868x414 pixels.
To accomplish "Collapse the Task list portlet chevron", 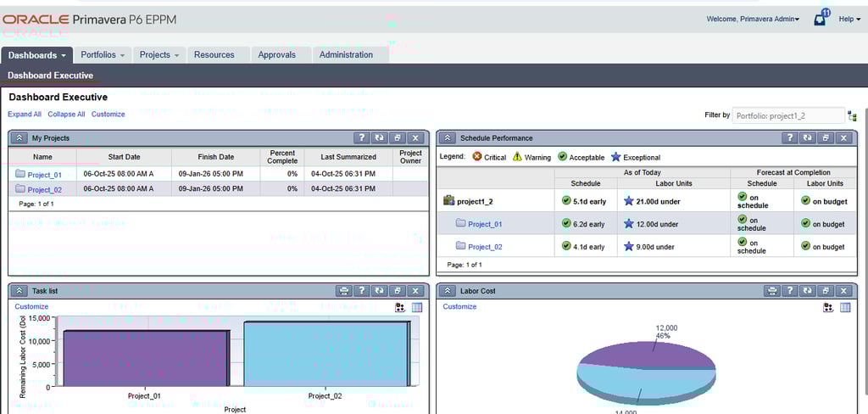I will coord(19,290).
